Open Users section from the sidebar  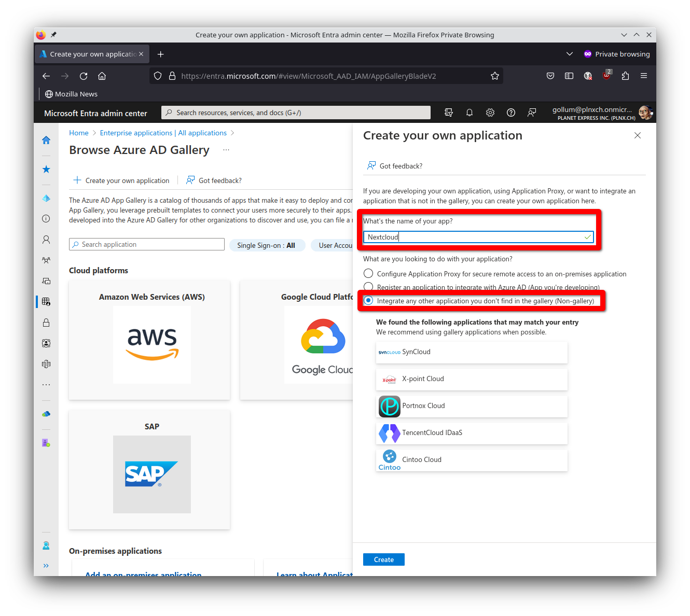[x=46, y=240]
